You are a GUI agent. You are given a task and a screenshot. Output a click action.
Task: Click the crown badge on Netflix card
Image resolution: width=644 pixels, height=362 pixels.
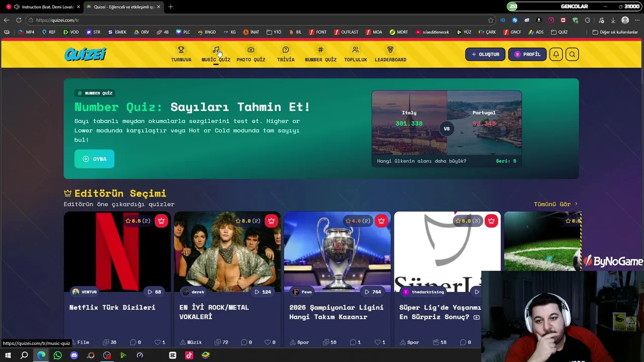[161, 221]
